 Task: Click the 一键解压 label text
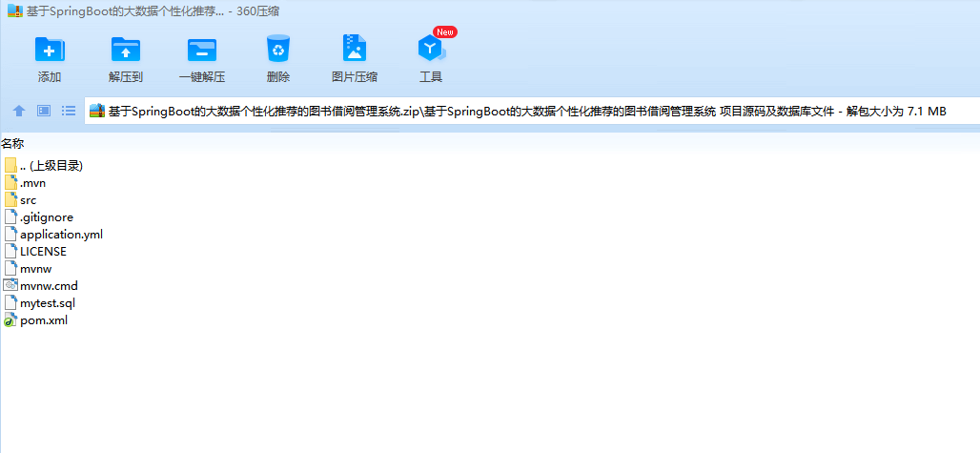pyautogui.click(x=202, y=77)
